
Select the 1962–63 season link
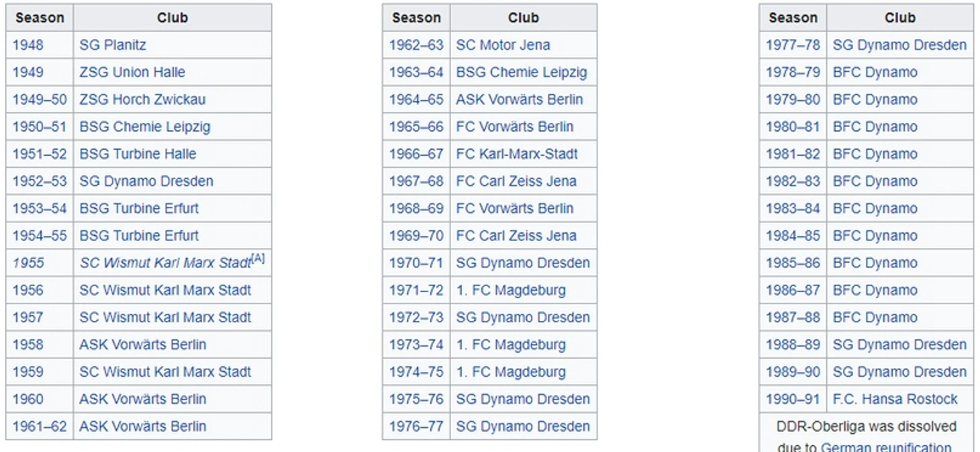[416, 45]
